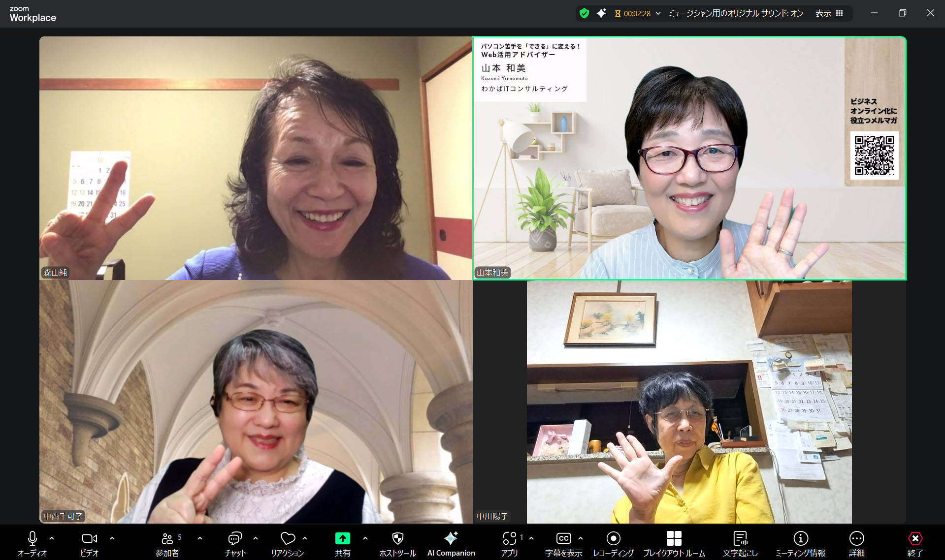Open the Chat panel

pos(235,543)
